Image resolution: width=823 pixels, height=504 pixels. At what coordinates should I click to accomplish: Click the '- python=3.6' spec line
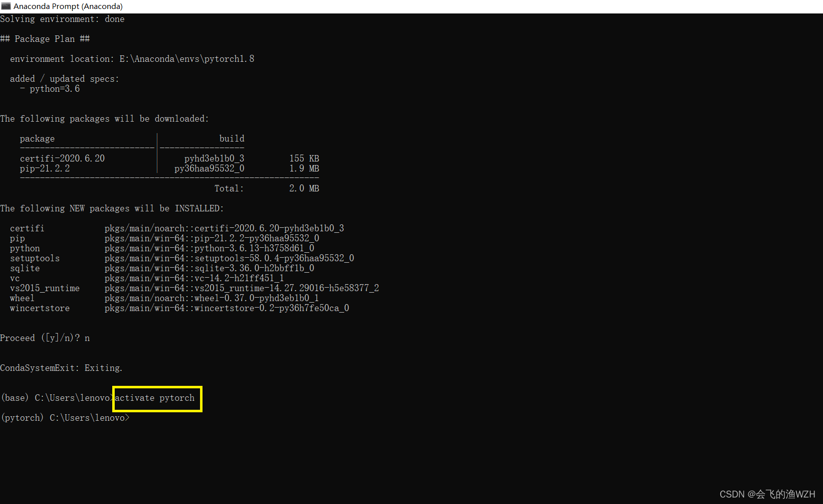[x=50, y=89]
